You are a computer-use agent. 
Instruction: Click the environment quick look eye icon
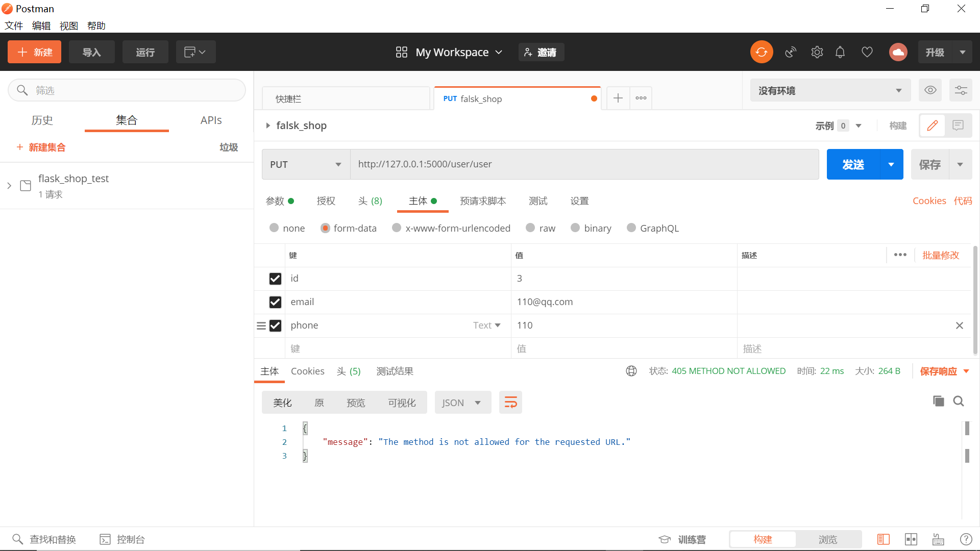[x=930, y=90]
